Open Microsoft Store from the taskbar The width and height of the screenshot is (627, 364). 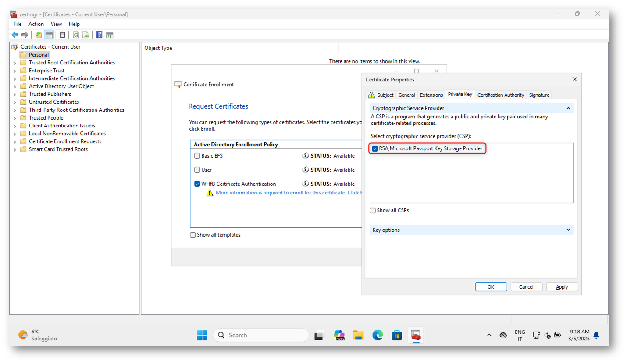click(397, 335)
